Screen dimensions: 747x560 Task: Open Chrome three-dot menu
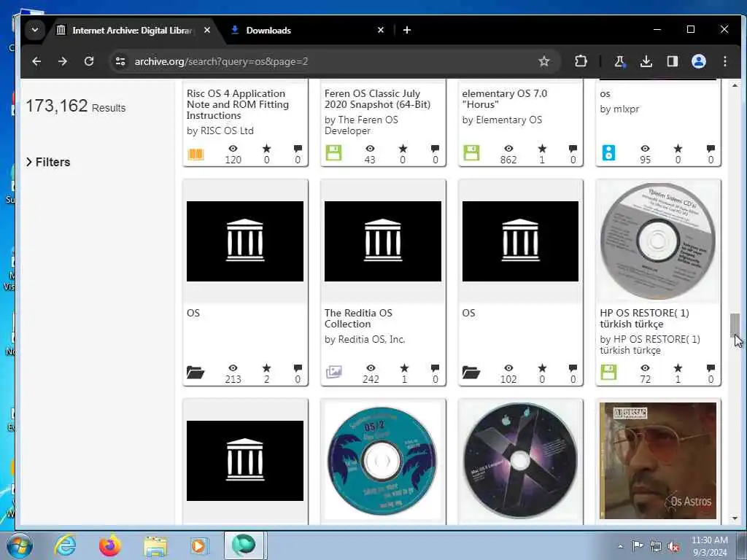point(724,61)
